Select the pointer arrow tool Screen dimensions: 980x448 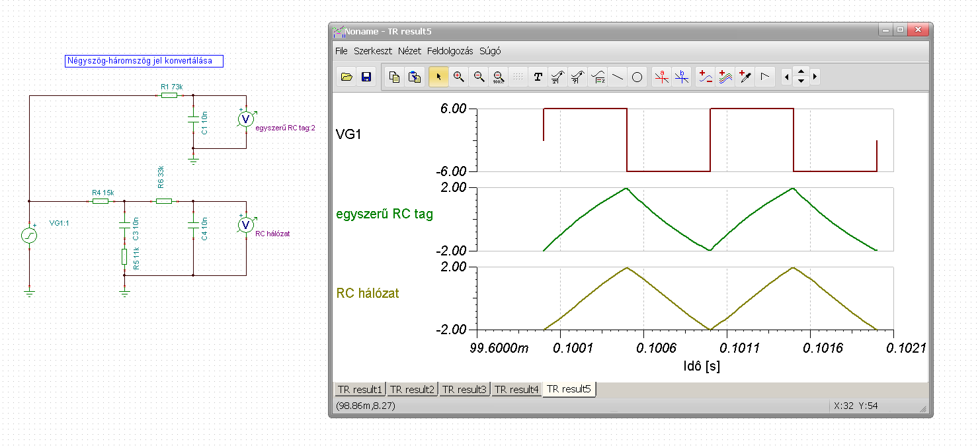click(x=438, y=77)
